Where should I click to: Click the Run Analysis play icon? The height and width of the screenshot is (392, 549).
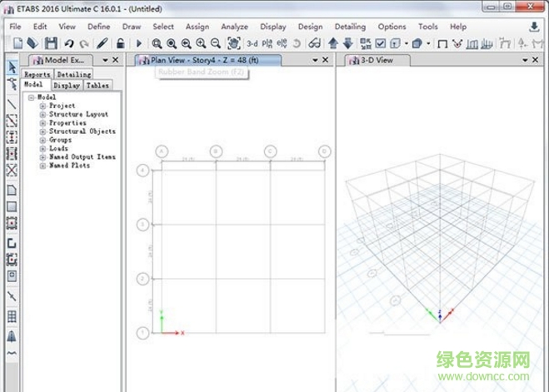[138, 42]
